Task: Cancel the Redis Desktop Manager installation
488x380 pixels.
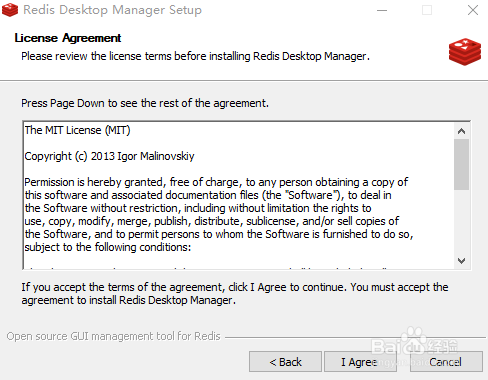Action: tap(446, 362)
